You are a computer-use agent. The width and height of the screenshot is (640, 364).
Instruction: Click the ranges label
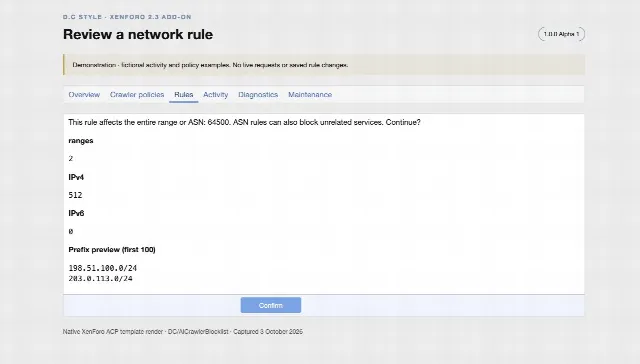click(81, 141)
